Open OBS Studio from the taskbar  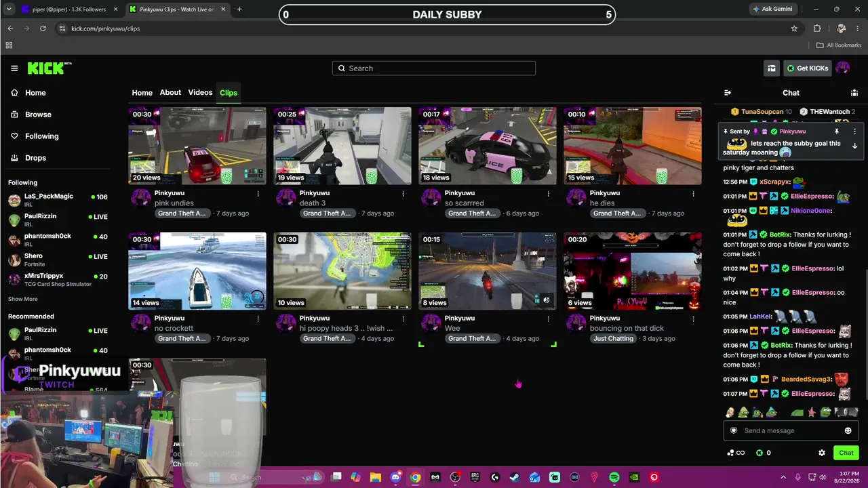[456, 477]
